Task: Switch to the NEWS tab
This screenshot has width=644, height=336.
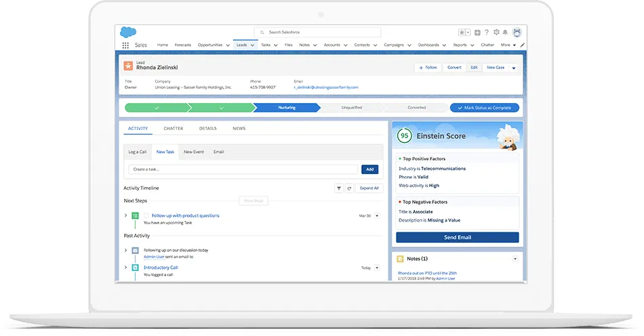Action: tap(239, 129)
